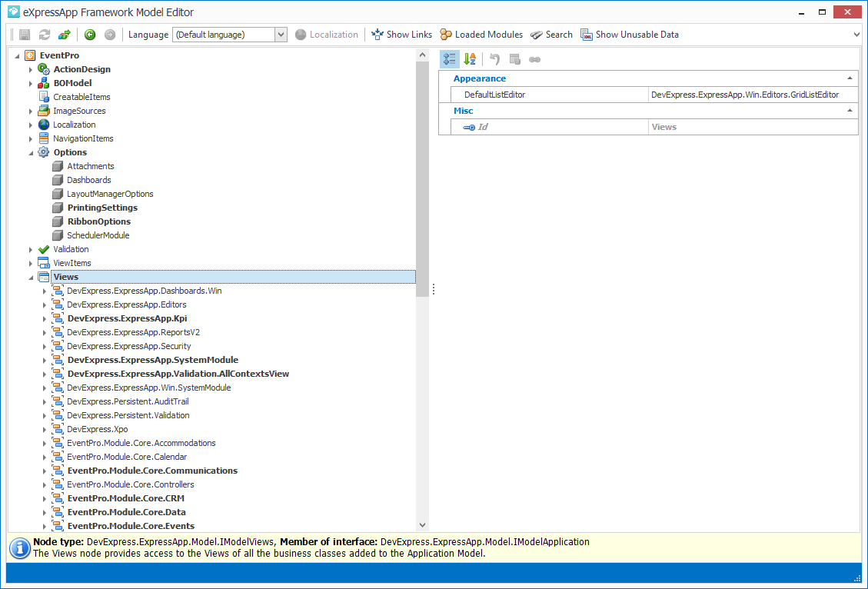The height and width of the screenshot is (589, 868).
Task: Collapse the EventPro root node
Action: coord(17,55)
